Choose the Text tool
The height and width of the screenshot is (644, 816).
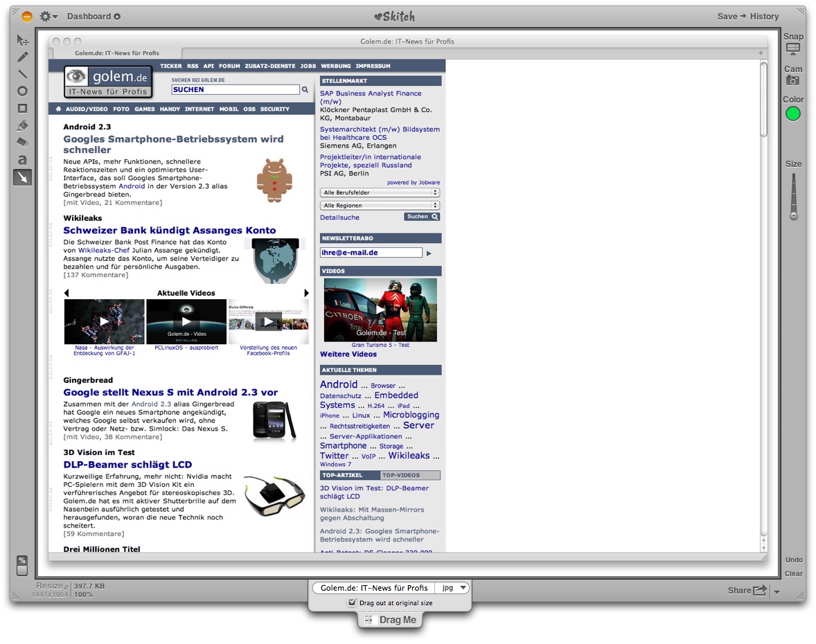[x=23, y=160]
